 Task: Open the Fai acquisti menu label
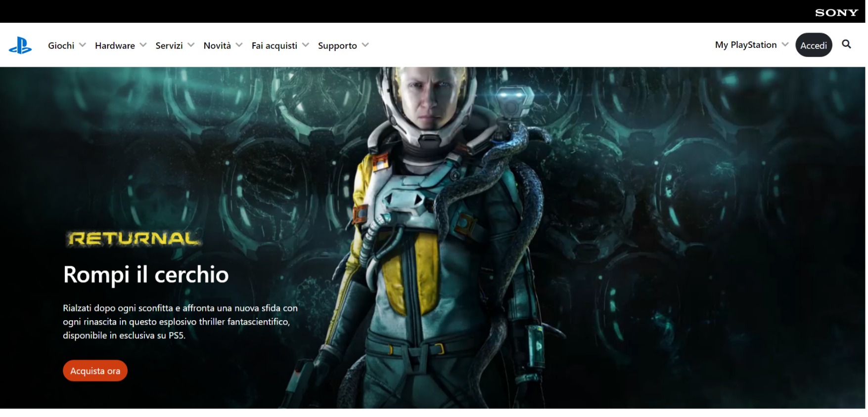pos(274,45)
